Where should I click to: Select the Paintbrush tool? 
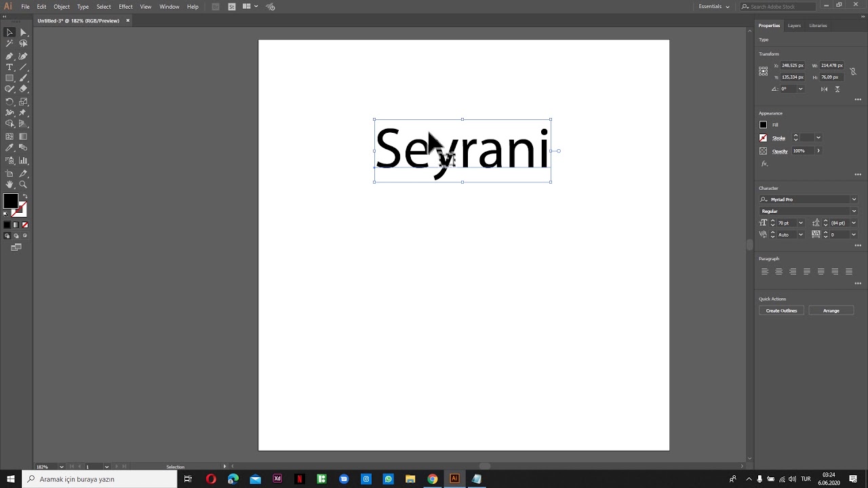23,78
